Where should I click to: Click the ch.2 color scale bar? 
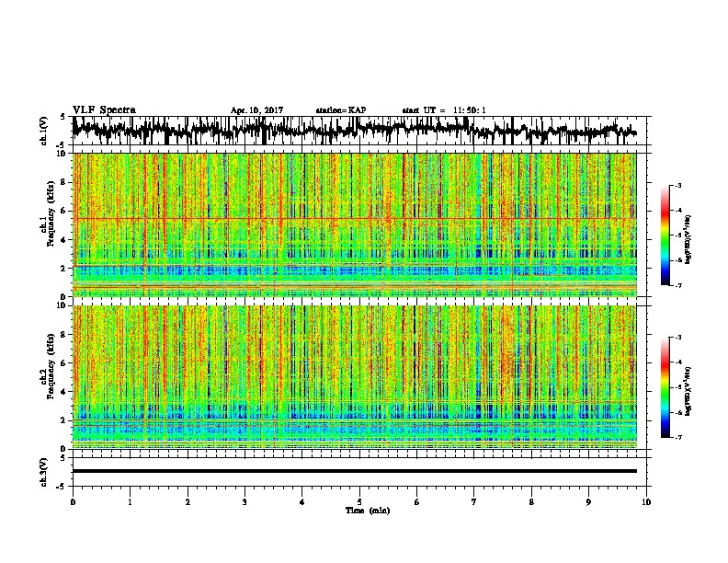(665, 387)
